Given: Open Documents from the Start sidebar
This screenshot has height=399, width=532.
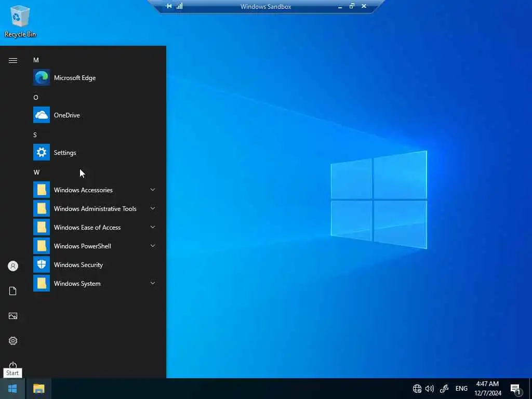Looking at the screenshot, I should click(13, 291).
